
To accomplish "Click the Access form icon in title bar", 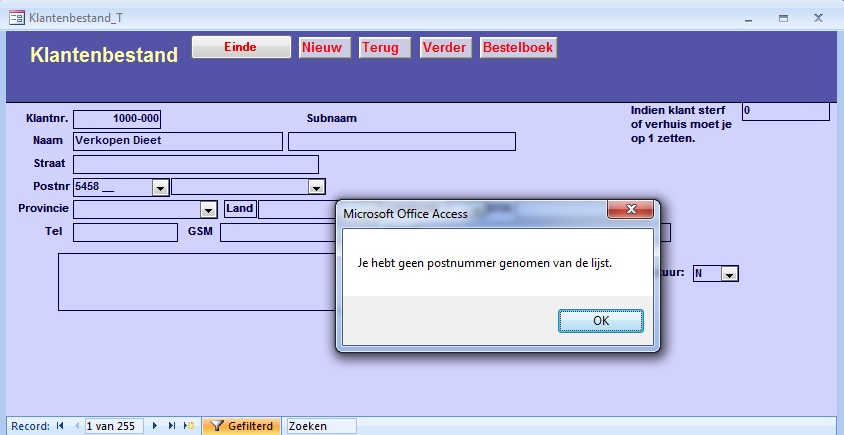I will (x=17, y=18).
